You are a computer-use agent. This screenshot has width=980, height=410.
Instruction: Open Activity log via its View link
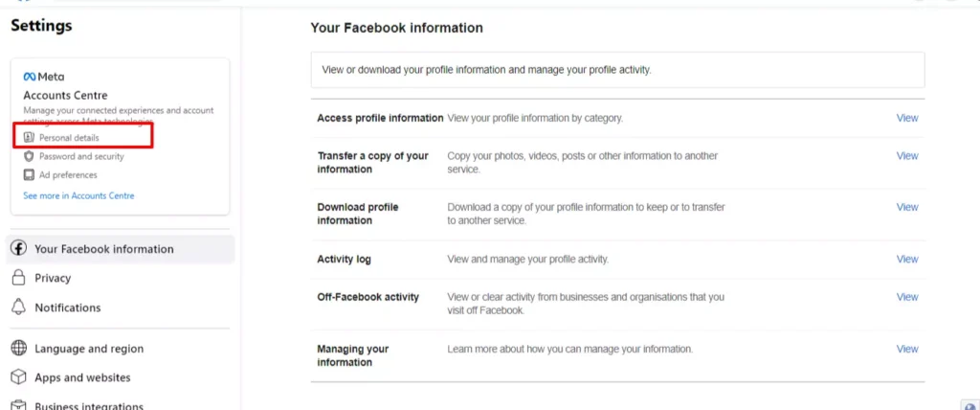906,259
